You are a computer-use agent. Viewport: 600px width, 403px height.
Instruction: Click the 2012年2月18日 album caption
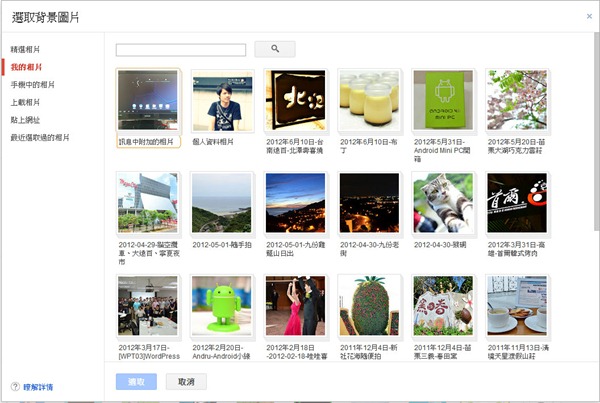(297, 352)
